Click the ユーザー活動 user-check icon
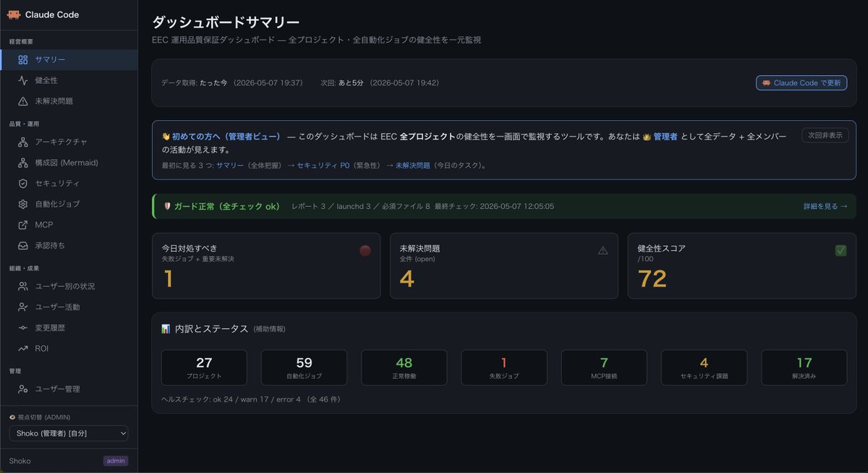This screenshot has width=868, height=473. pyautogui.click(x=23, y=307)
